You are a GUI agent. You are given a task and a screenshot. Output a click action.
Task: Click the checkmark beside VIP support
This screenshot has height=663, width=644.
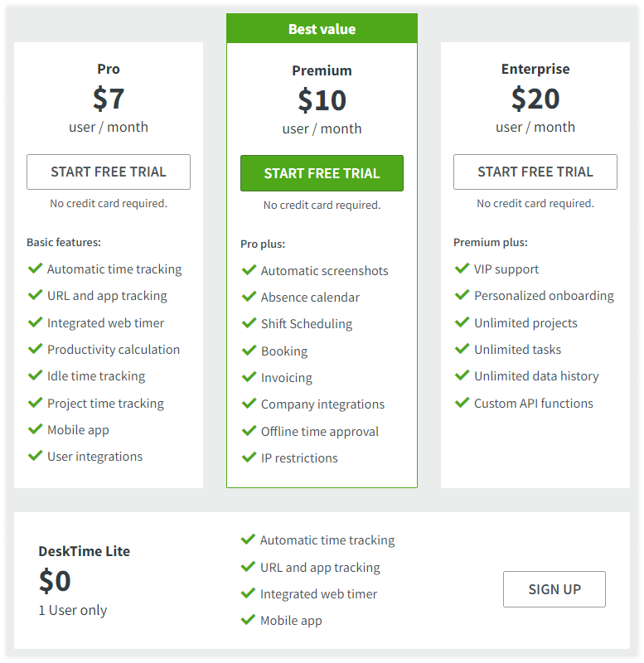(462, 268)
